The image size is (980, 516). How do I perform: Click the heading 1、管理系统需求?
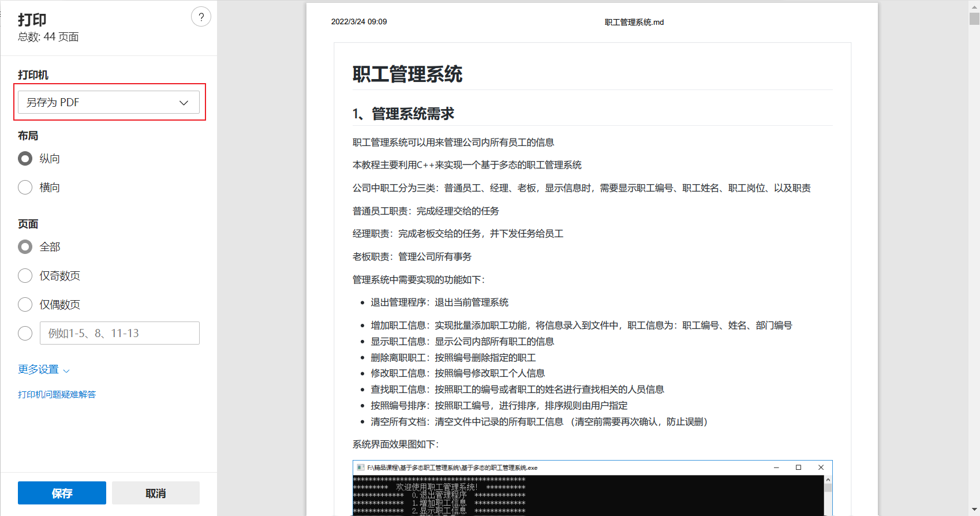coord(403,114)
